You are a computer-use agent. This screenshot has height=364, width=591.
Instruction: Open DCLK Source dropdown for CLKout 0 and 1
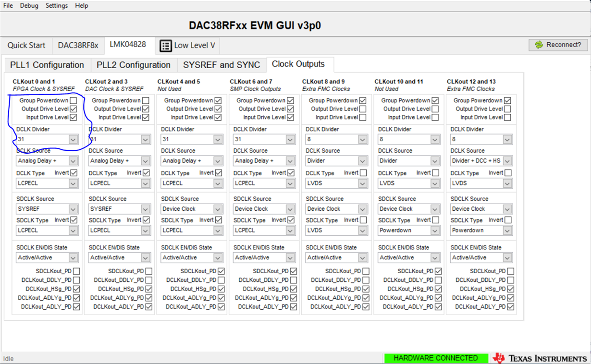pyautogui.click(x=47, y=161)
